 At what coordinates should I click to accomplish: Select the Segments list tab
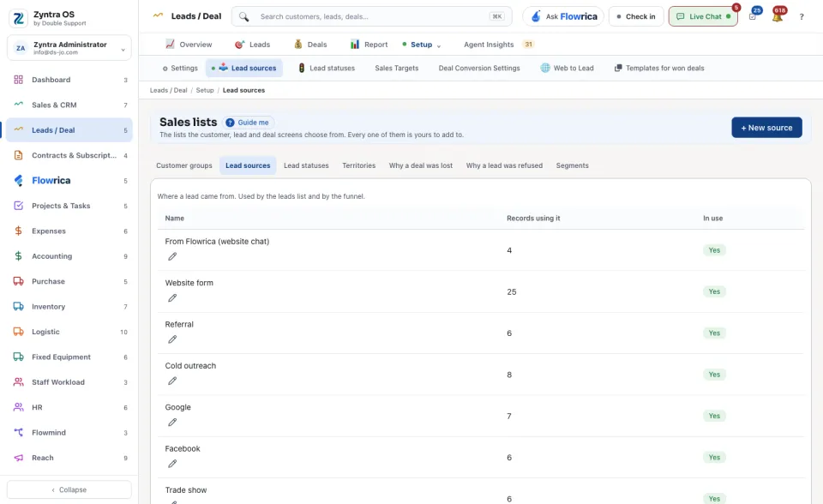click(x=572, y=165)
